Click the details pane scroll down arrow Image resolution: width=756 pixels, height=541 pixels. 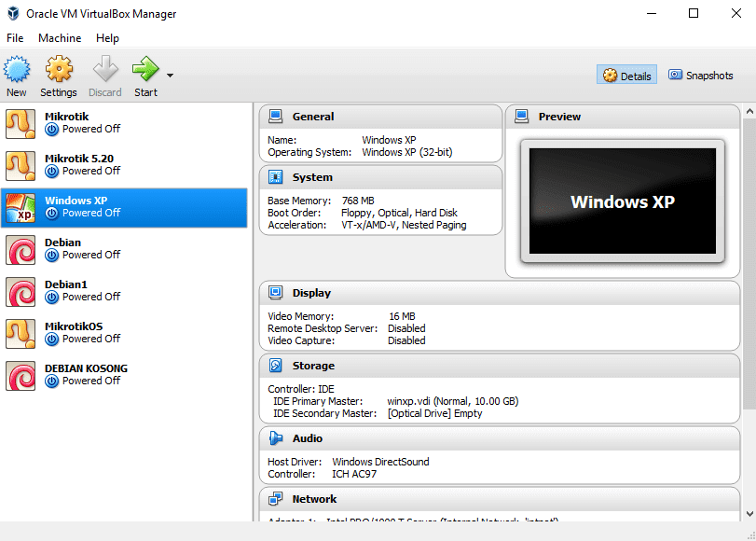(749, 514)
